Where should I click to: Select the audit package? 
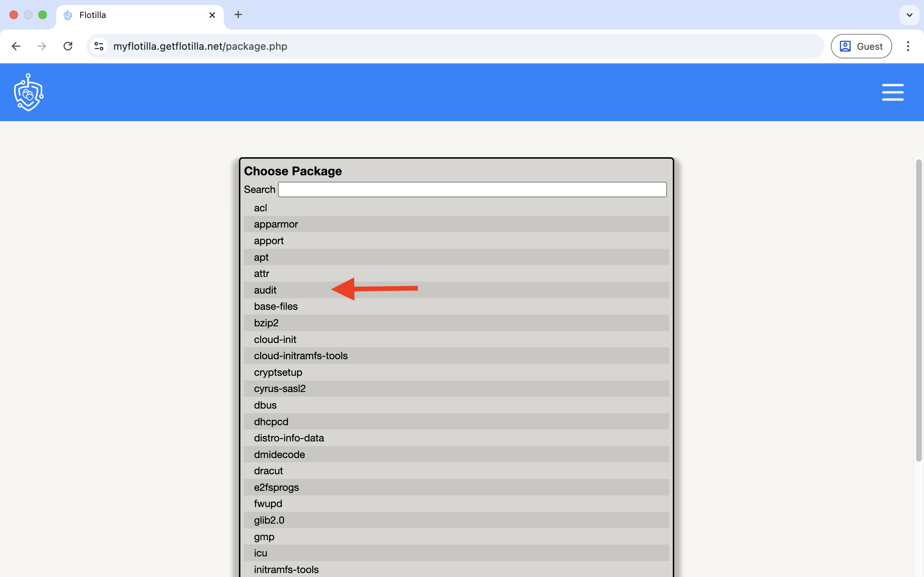point(265,290)
